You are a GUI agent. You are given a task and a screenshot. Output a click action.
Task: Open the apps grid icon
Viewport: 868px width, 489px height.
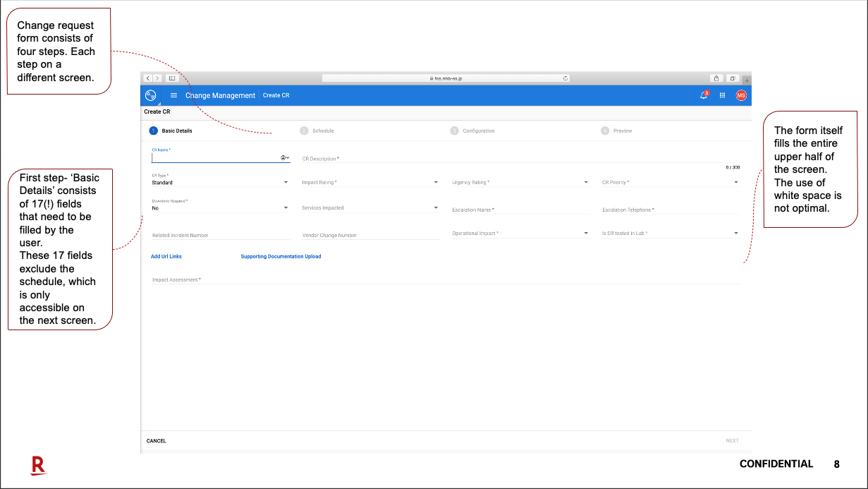722,95
